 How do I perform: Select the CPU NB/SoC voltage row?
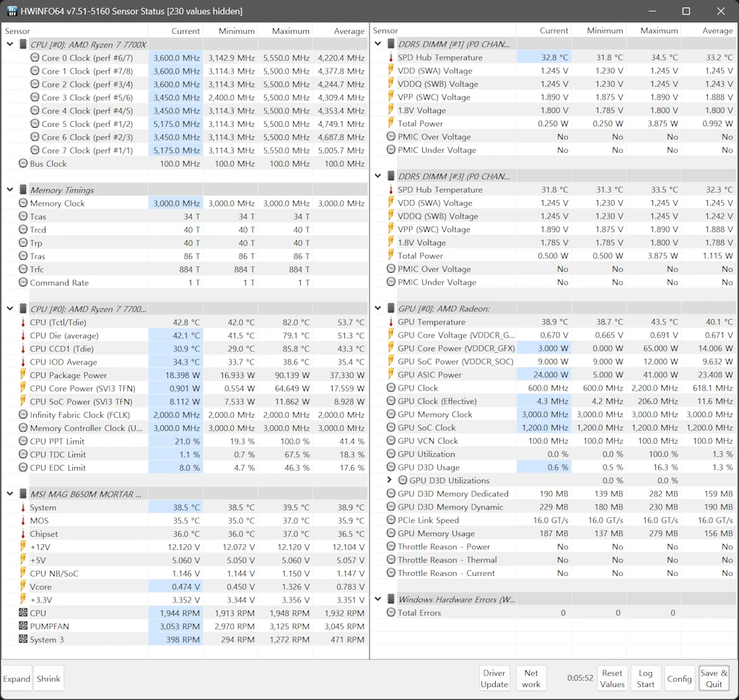[x=185, y=573]
